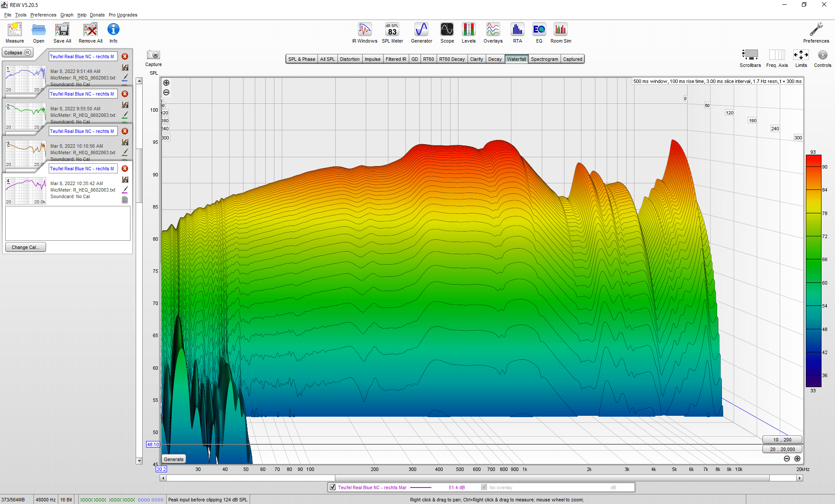
Task: Toggle the Teufel Real Blue NC trace checkbox
Action: pos(333,487)
